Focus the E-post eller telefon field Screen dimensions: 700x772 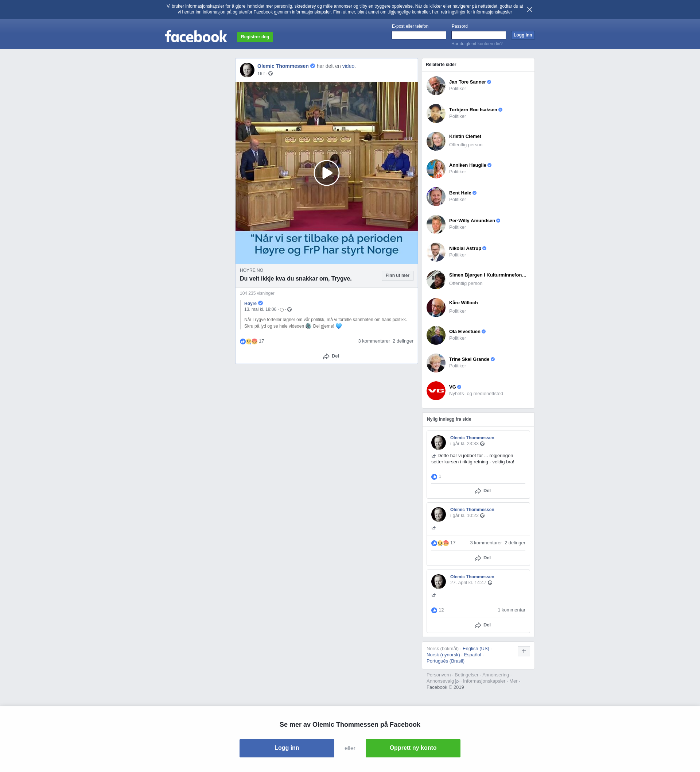pos(418,35)
